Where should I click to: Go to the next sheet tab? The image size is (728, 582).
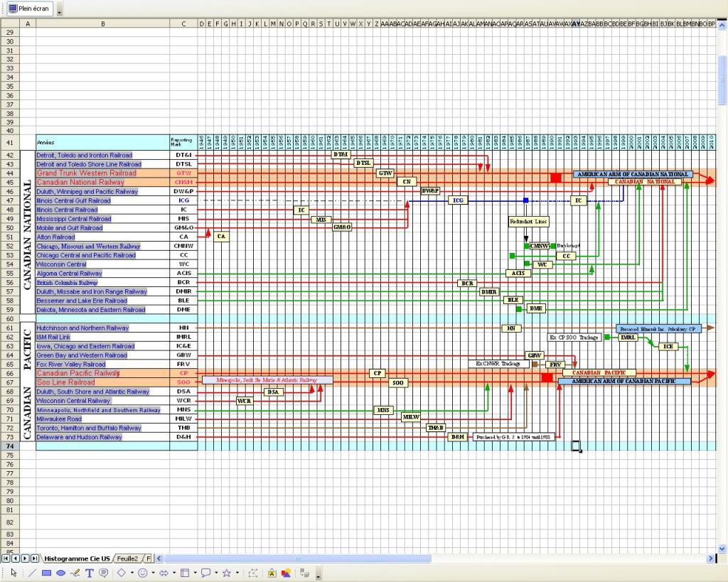point(25,559)
